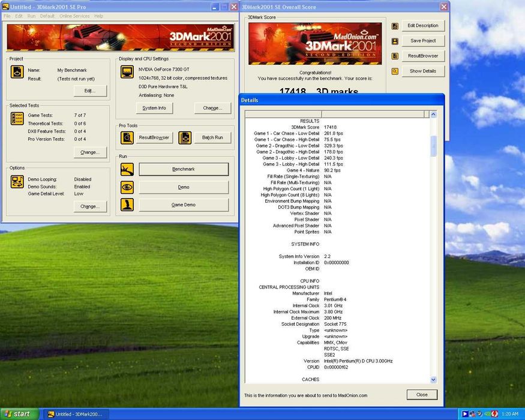This screenshot has width=525, height=420.
Task: Click the blue arrow system tray icon
Action: 465,414
